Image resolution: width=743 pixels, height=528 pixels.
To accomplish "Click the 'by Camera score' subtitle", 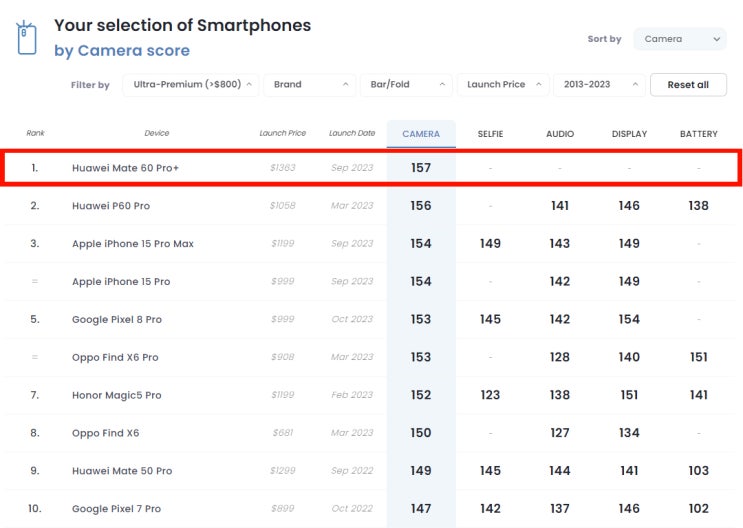I will pyautogui.click(x=122, y=51).
